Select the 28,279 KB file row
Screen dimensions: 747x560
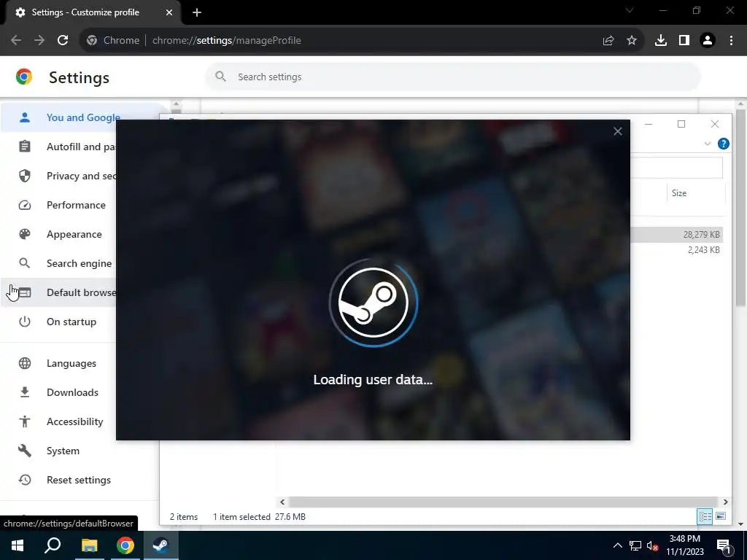tap(676, 234)
